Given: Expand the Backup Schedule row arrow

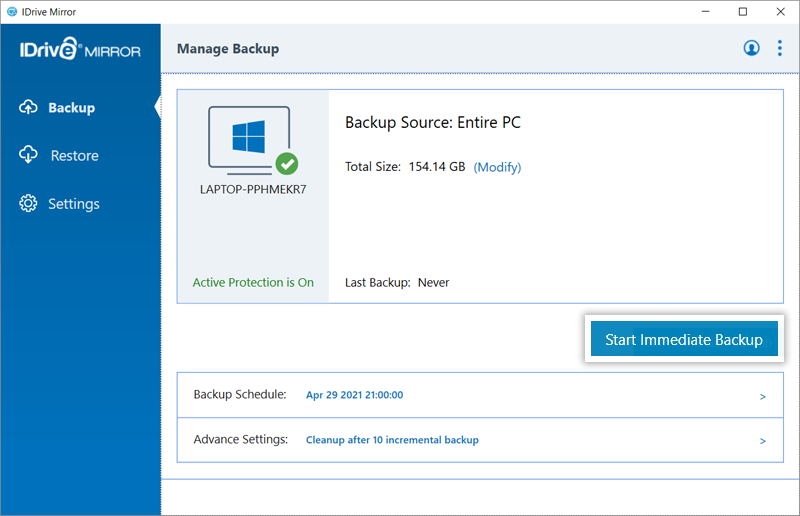Looking at the screenshot, I should pyautogui.click(x=763, y=397).
